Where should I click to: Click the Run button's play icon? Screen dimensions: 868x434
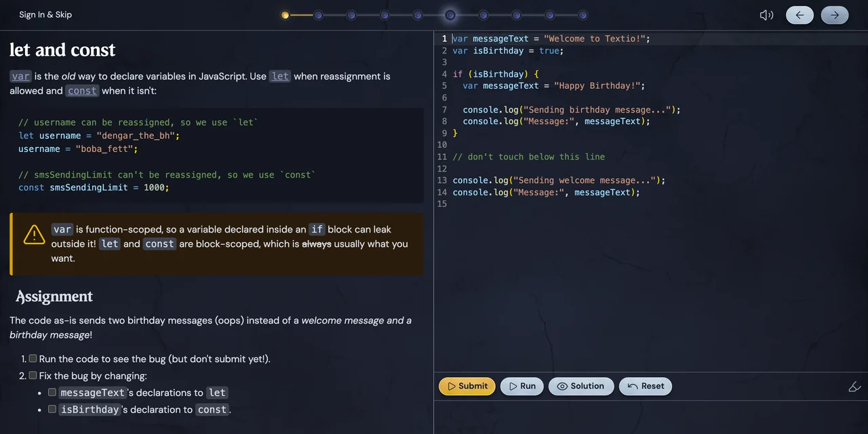[x=513, y=386]
